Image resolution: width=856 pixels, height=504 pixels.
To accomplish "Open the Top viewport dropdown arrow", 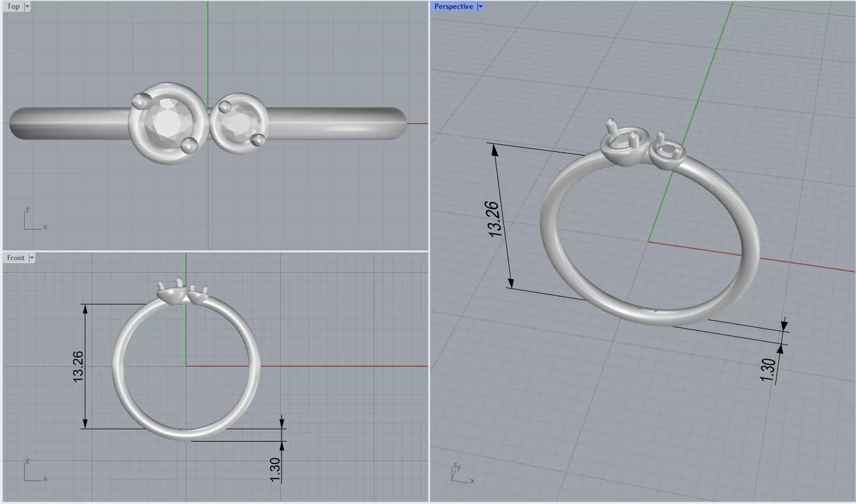I will pyautogui.click(x=28, y=6).
